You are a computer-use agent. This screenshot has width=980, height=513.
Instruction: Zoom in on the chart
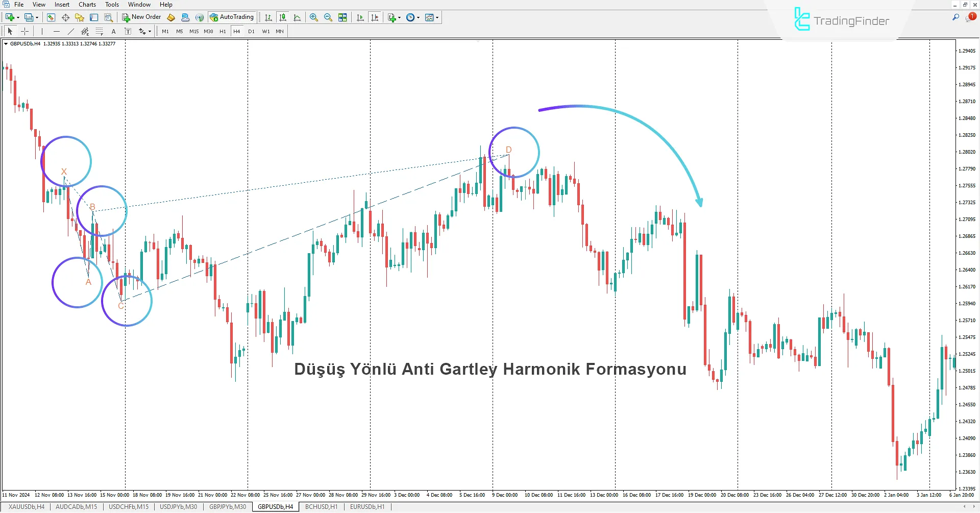pyautogui.click(x=314, y=17)
